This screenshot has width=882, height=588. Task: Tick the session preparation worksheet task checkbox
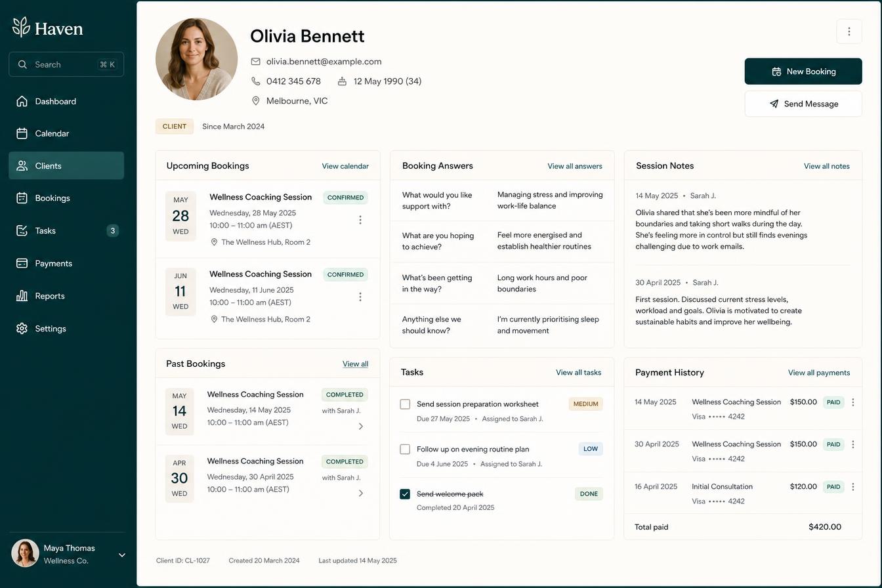click(x=405, y=404)
